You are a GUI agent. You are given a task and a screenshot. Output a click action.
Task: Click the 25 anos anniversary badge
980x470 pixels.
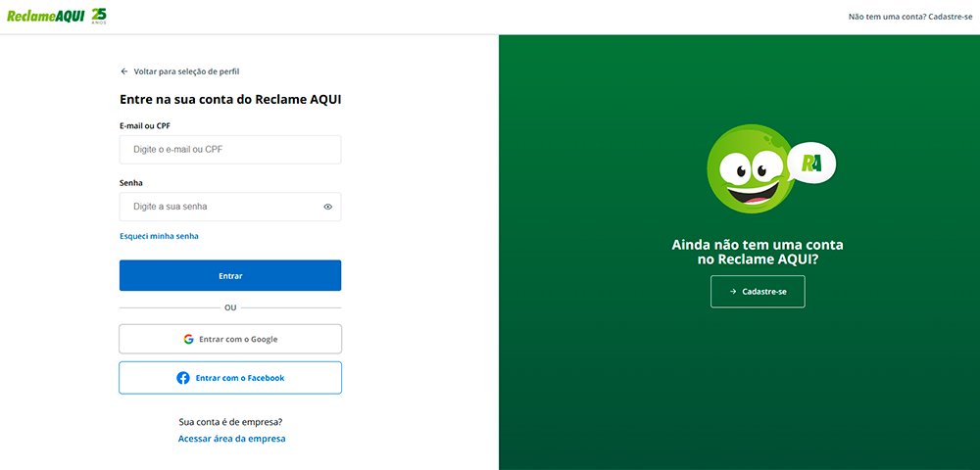99,16
